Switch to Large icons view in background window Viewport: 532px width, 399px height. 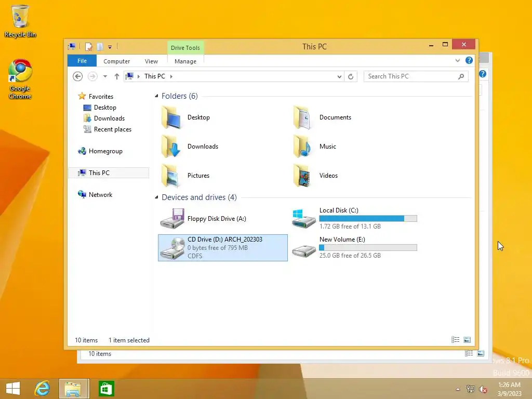tap(481, 353)
